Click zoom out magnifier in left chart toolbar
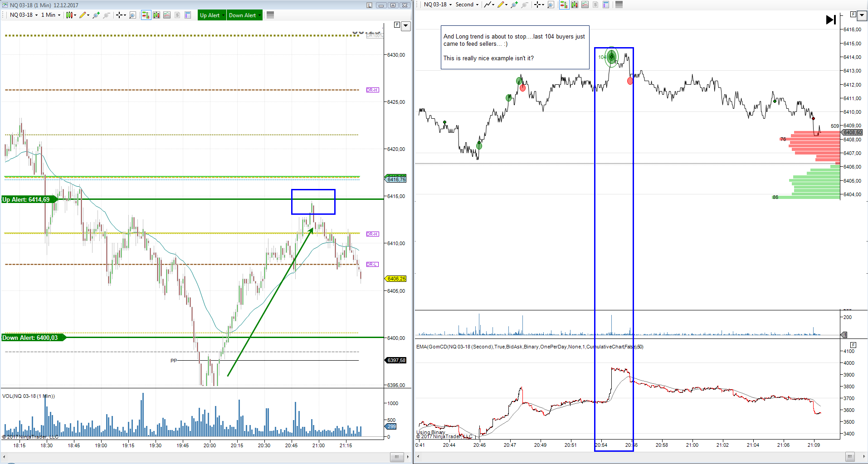 [x=106, y=15]
